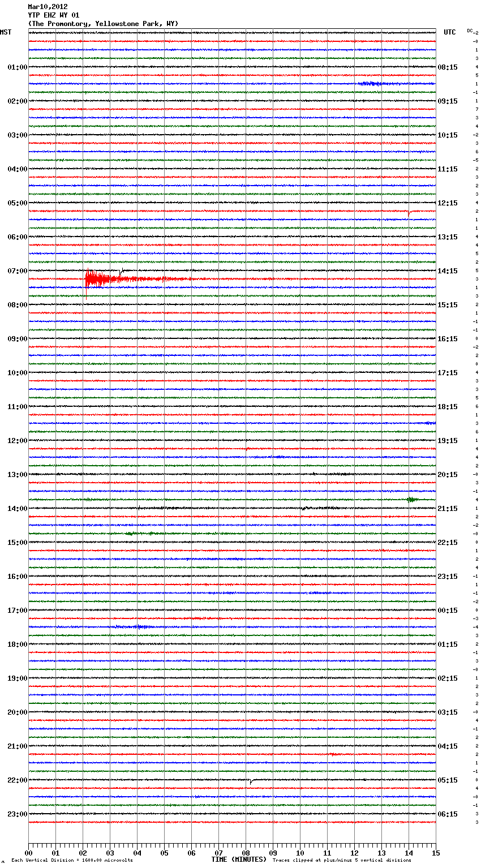This screenshot has height=868, width=481.
Task: Click minute tick label '12' on the bottom axis
Action: (x=354, y=853)
